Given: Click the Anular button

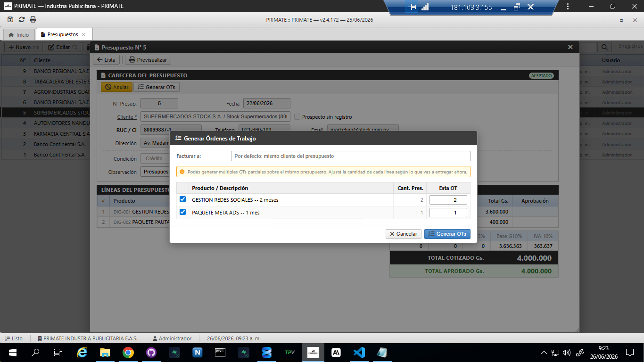Looking at the screenshot, I should 116,87.
